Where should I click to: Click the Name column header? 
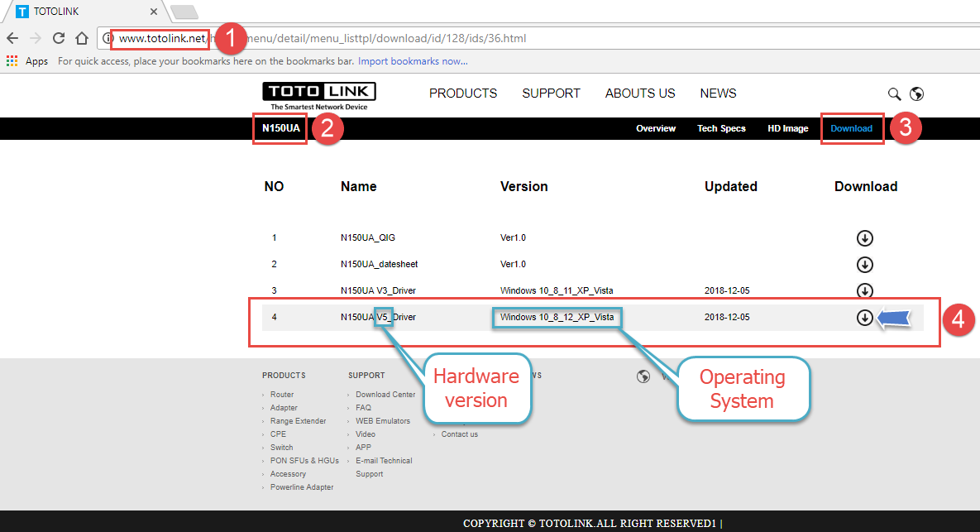[359, 186]
